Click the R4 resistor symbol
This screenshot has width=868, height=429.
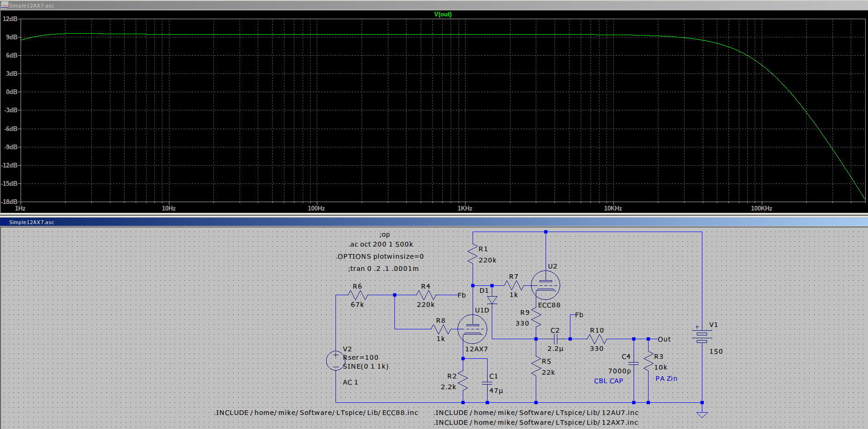point(426,295)
